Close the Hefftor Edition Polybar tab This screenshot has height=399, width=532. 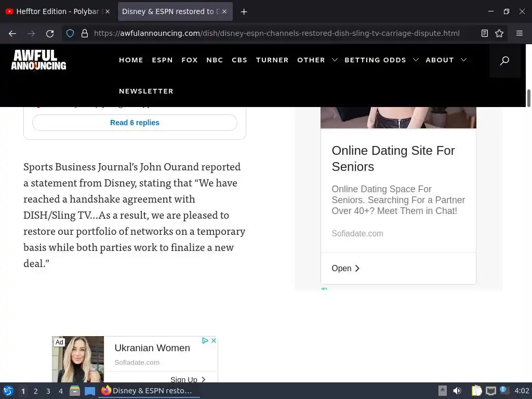tap(108, 11)
